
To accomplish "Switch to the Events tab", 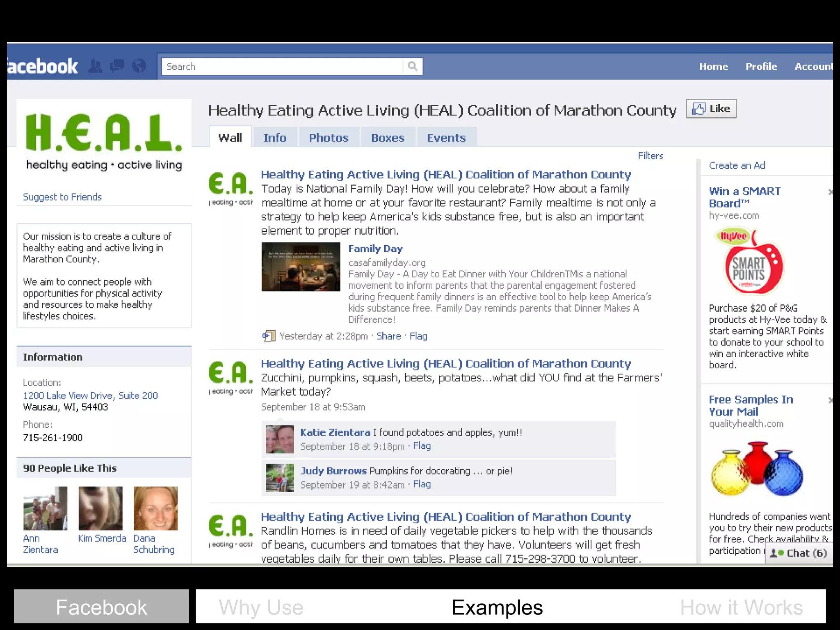I will 446,137.
